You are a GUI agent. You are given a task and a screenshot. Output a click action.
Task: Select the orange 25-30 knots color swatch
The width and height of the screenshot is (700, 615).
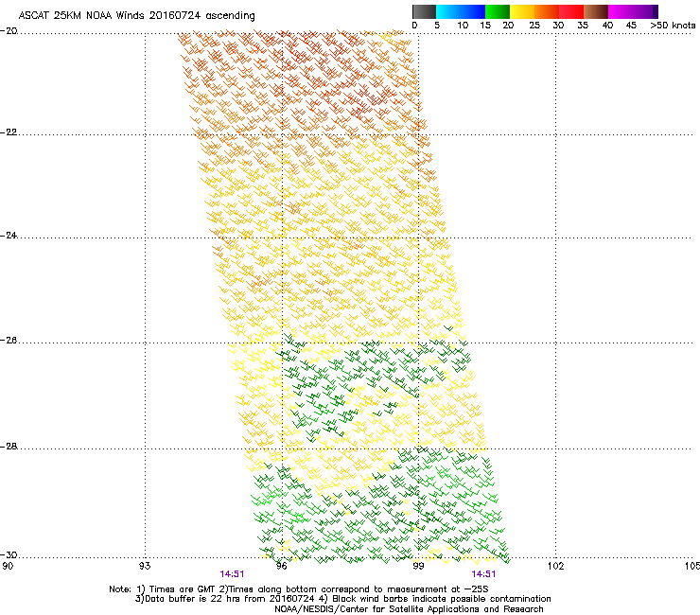(x=547, y=11)
